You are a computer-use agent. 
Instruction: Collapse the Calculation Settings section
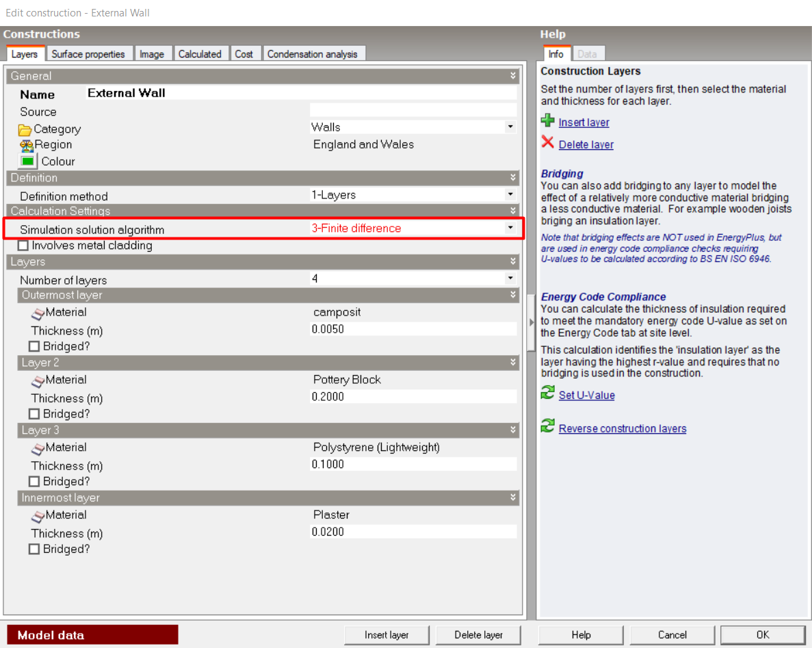pyautogui.click(x=512, y=211)
